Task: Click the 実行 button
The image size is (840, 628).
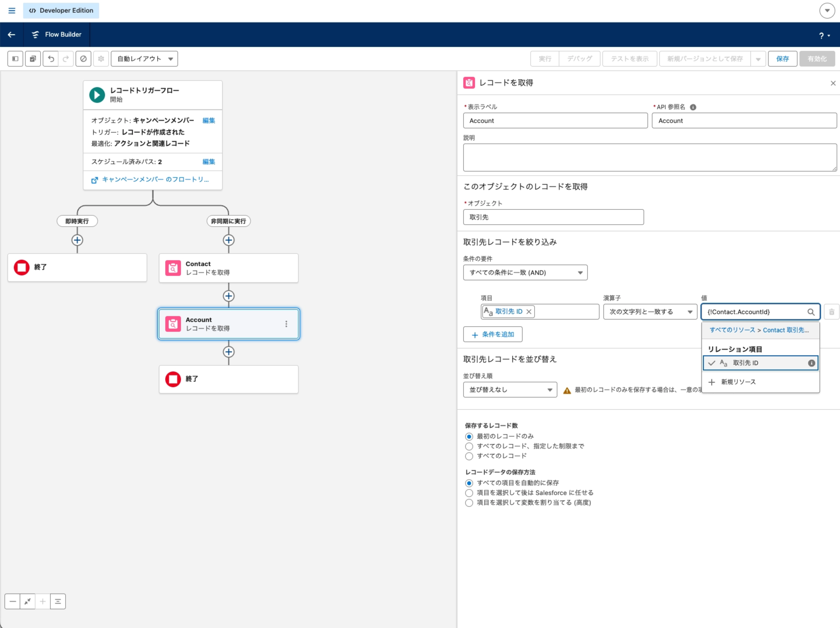Action: pos(545,59)
